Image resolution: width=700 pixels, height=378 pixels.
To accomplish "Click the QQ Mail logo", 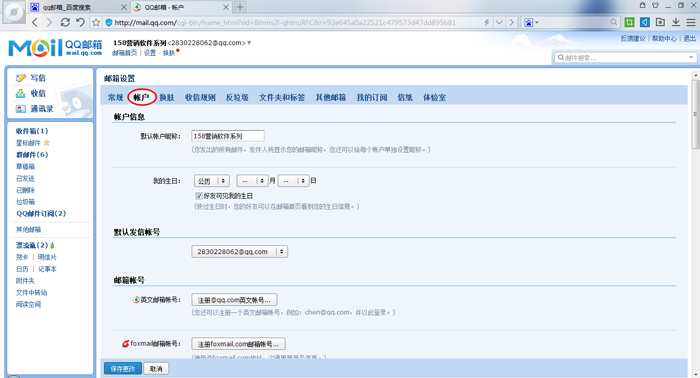I will tap(55, 48).
